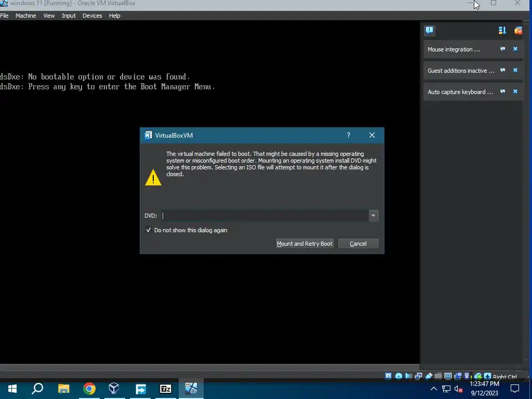This screenshot has width=532, height=399.
Task: Click the recording status bar icon
Action: [458, 376]
